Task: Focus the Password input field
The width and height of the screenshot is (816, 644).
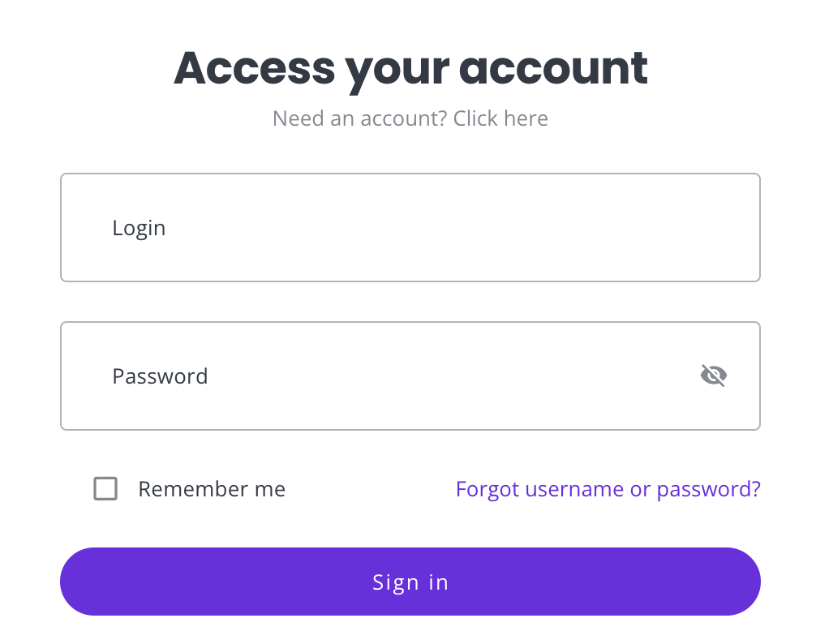Action: [x=410, y=376]
